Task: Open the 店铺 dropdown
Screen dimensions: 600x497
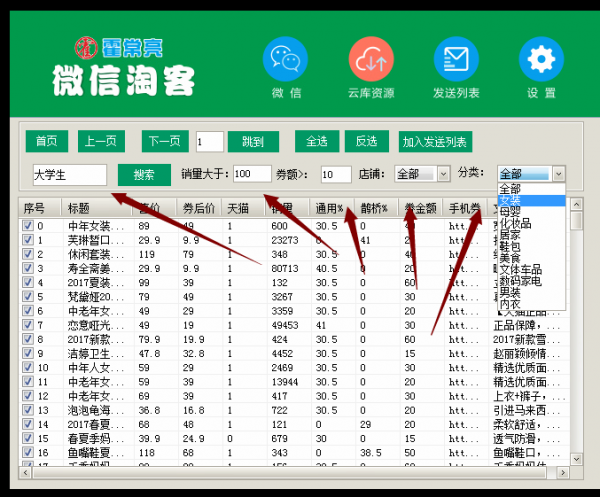Action: click(x=422, y=174)
